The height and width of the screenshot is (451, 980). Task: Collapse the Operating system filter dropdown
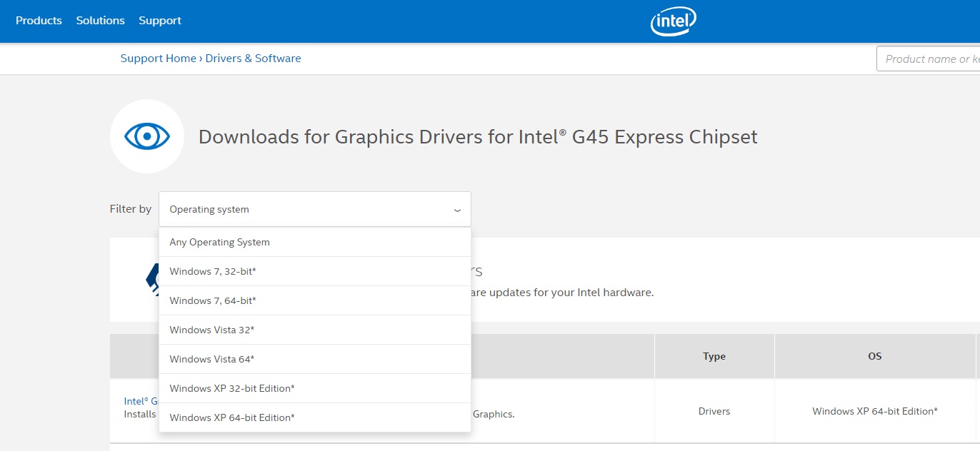point(315,209)
